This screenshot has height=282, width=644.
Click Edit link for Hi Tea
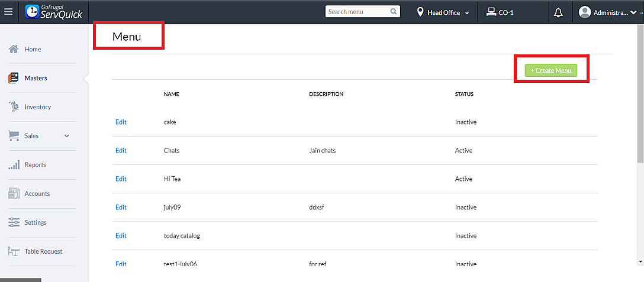[x=121, y=179]
